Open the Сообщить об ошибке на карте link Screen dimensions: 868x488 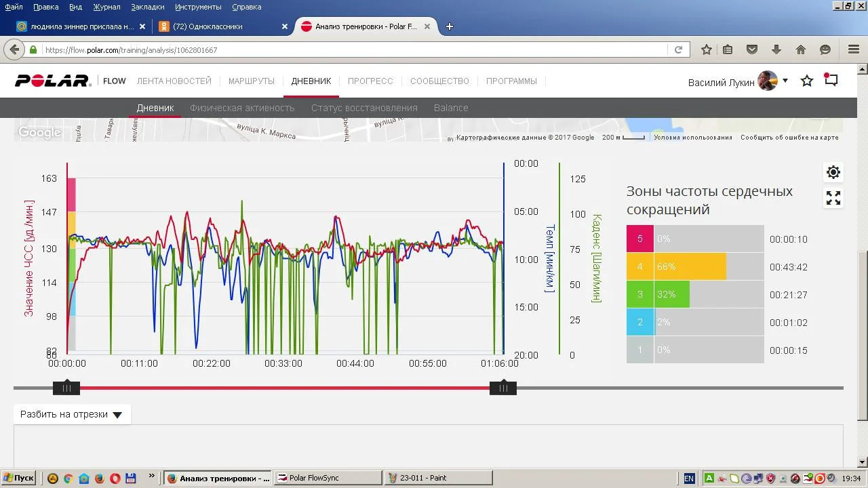pos(789,138)
